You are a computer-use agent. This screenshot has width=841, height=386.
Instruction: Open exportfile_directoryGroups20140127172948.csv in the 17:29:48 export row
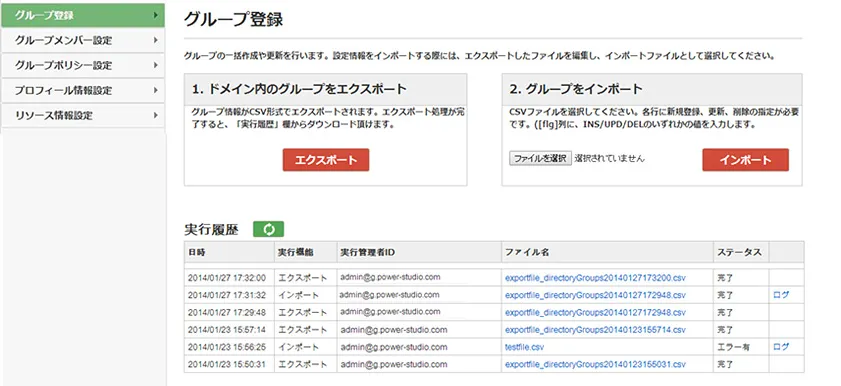[x=595, y=312]
